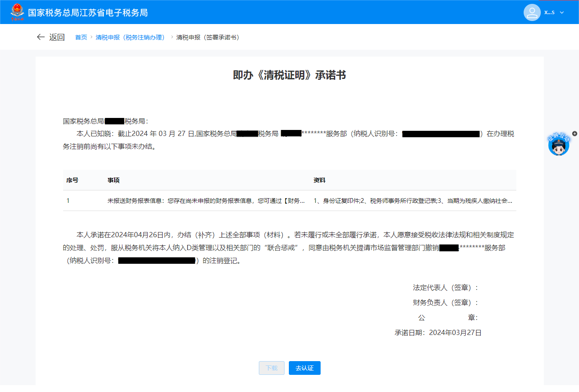Select the 身份证复印件 materials cell
Viewport: 579px width, 392px height.
pos(412,201)
